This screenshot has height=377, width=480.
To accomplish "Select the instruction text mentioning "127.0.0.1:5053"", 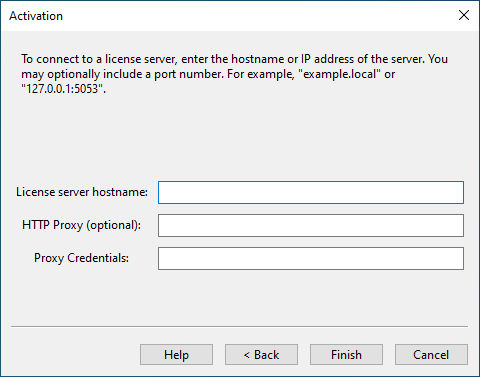I will [235, 74].
